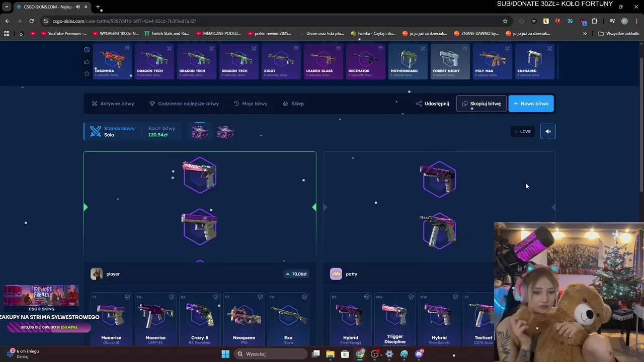Expand the browser tab search dropdown
644x362 pixels.
(x=7, y=7)
